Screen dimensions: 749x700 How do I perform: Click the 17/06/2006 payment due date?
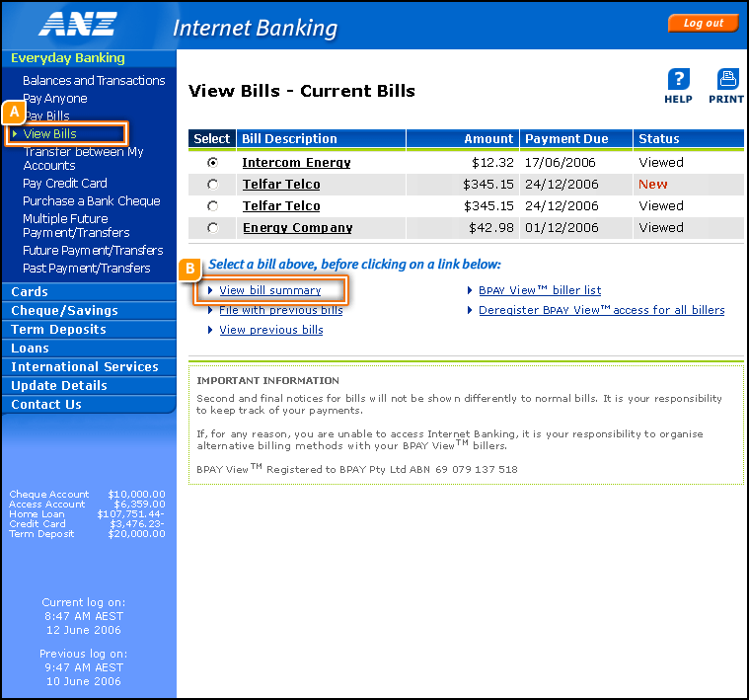pos(561,163)
